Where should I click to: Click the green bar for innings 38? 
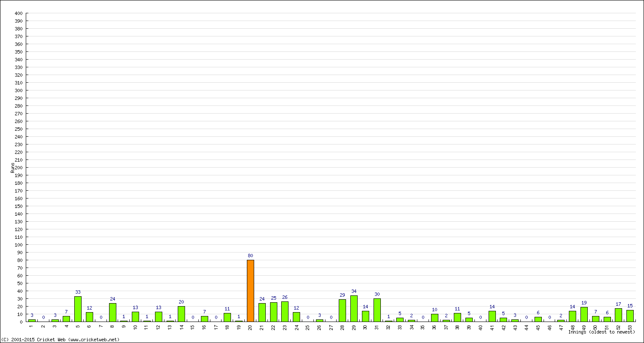457,317
